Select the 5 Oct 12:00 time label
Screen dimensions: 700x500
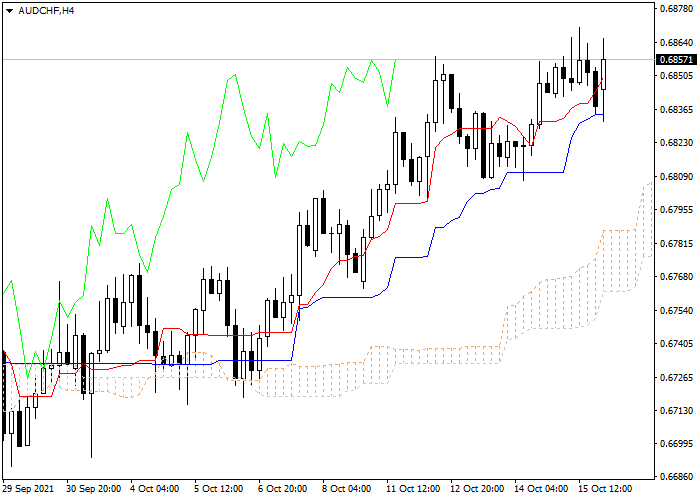click(219, 489)
